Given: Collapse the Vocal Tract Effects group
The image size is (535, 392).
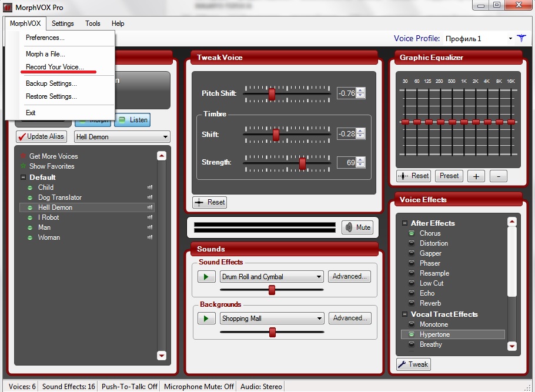Looking at the screenshot, I should coord(404,314).
